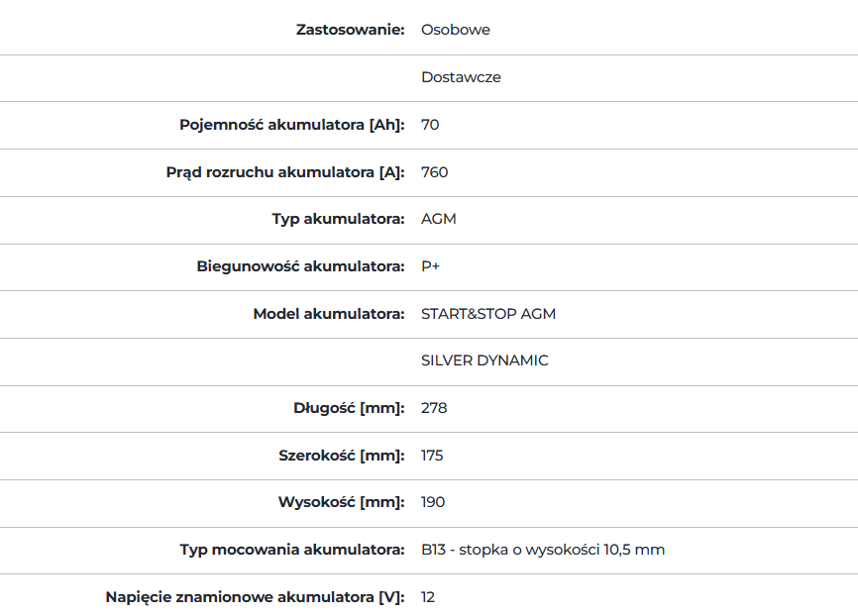The height and width of the screenshot is (616, 858).
Task: Click the Biegunowość akumulatora label
Action: 301,266
